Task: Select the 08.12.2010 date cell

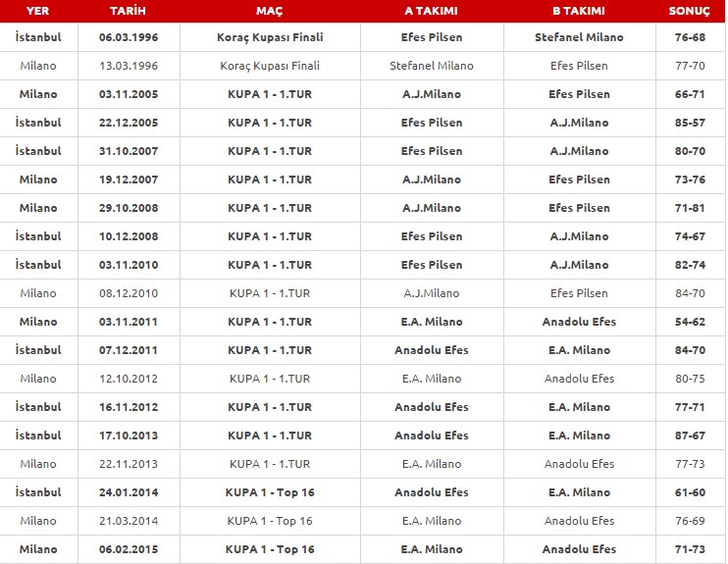Action: 128,293
